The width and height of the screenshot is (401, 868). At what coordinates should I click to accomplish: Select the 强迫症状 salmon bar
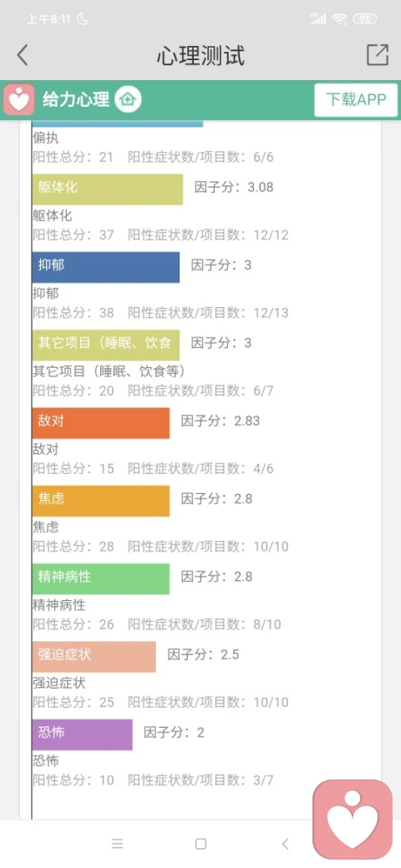point(94,657)
